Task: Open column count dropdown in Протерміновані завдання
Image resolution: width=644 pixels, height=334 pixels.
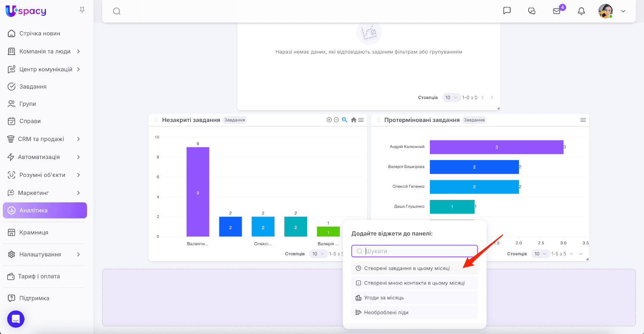Action: [x=540, y=254]
